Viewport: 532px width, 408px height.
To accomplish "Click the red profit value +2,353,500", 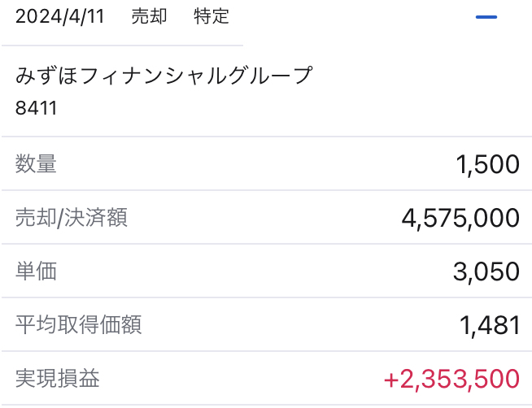I will (x=451, y=379).
